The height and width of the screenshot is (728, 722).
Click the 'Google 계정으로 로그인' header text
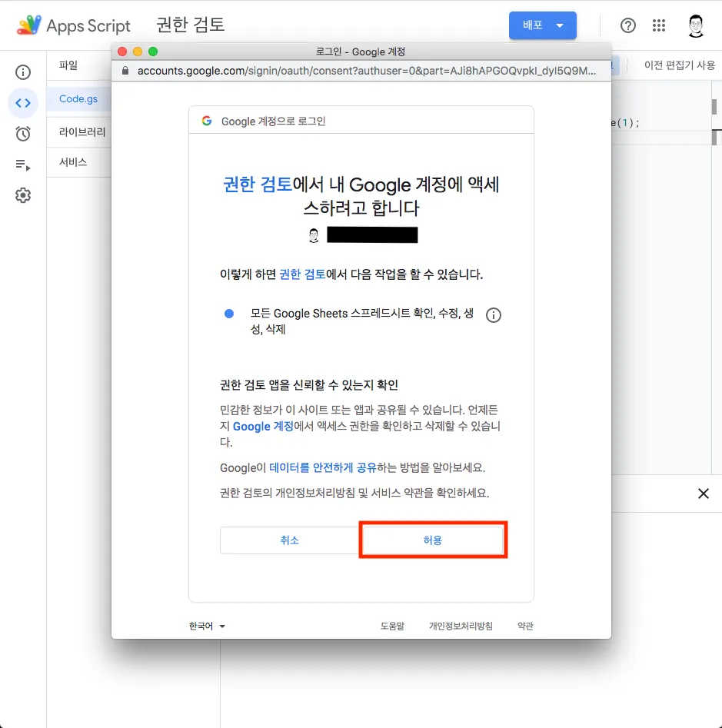[x=273, y=121]
